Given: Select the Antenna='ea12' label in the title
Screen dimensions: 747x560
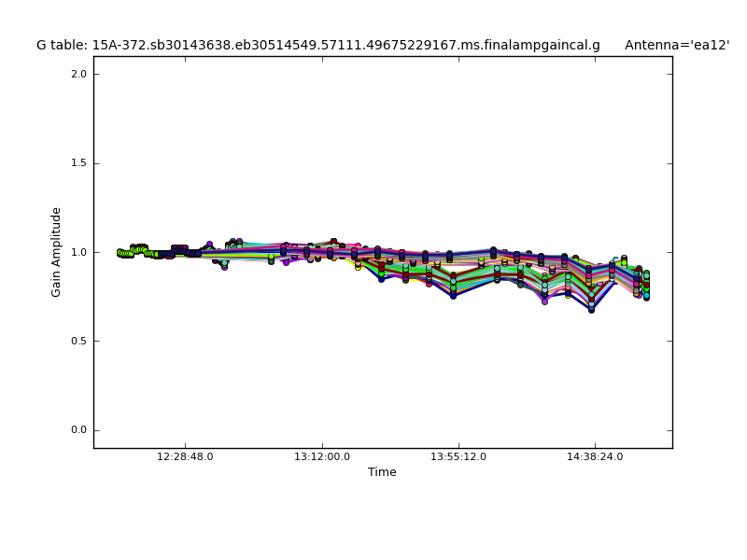Looking at the screenshot, I should (x=677, y=45).
